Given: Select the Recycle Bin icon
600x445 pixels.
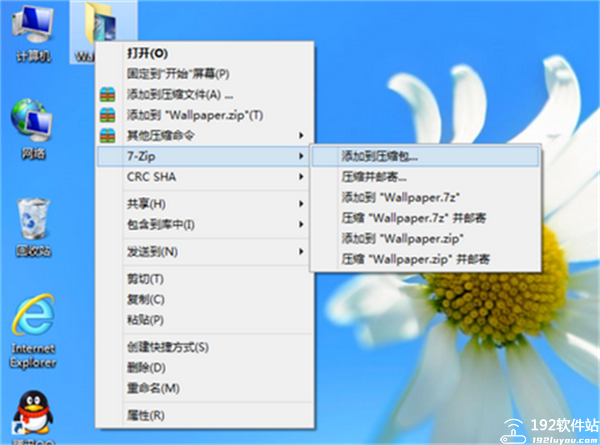Looking at the screenshot, I should pos(33,219).
